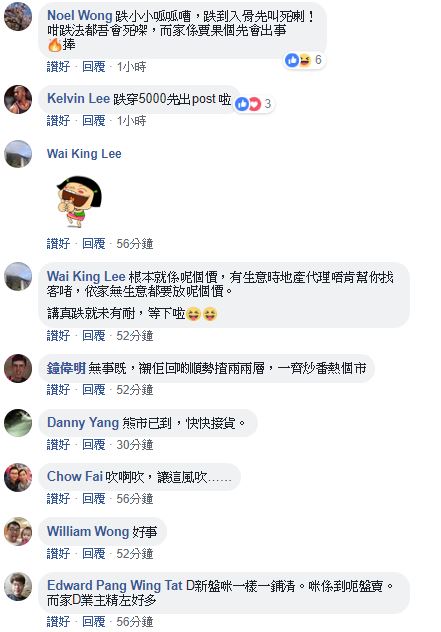Screen dimensions: 441x632
Task: Open Kelvin Lee's avatar
Action: click(18, 99)
